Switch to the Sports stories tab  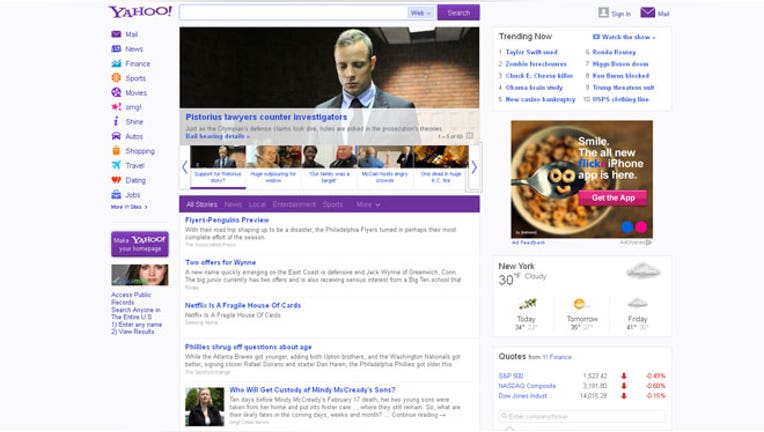click(333, 205)
